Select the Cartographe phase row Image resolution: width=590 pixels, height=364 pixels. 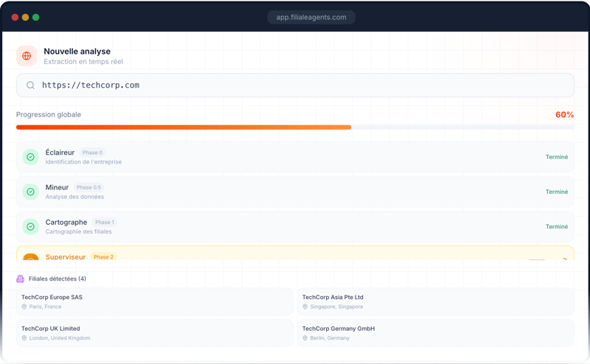[x=295, y=227]
